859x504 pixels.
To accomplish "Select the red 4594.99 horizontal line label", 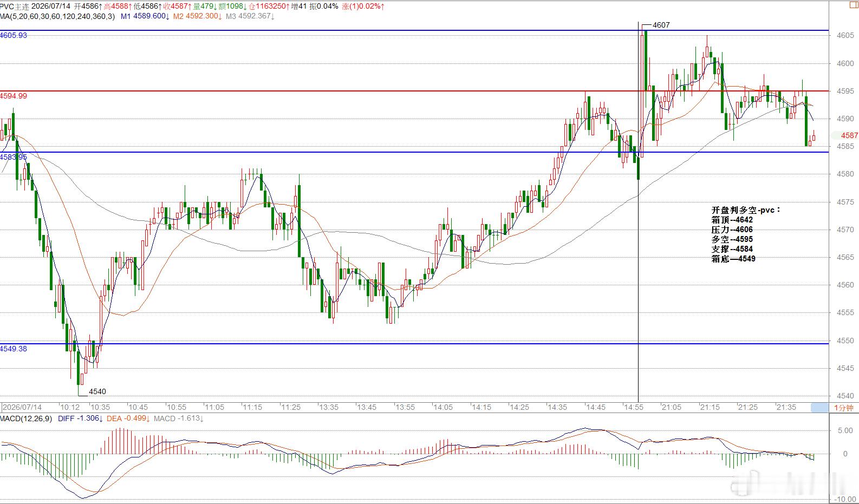I will point(14,96).
